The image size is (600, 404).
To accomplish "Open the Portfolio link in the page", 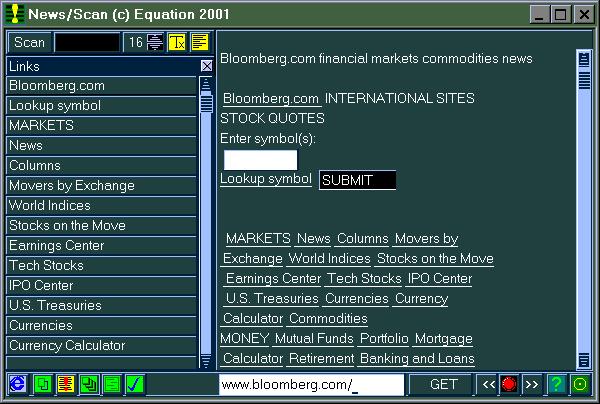I will tap(384, 339).
